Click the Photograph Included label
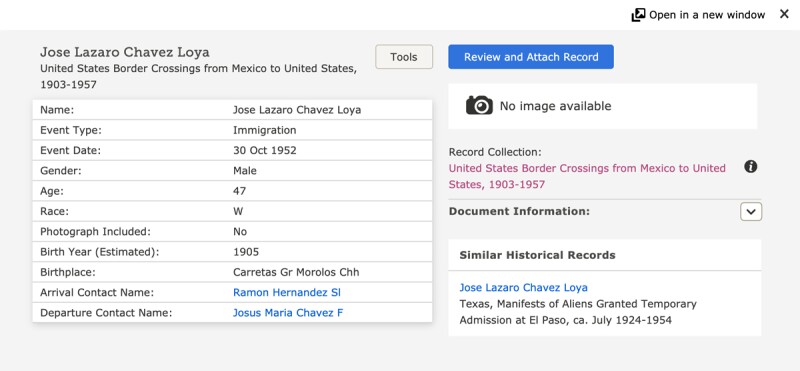The image size is (800, 371). (95, 232)
